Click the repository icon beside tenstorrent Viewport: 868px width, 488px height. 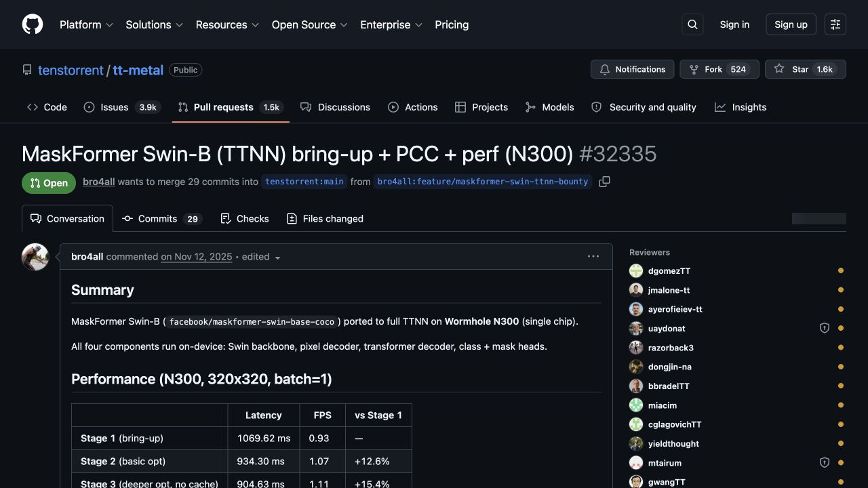[27, 70]
